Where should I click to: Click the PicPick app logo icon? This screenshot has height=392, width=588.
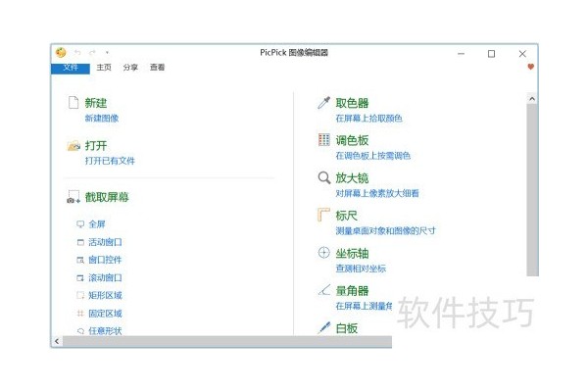(61, 53)
